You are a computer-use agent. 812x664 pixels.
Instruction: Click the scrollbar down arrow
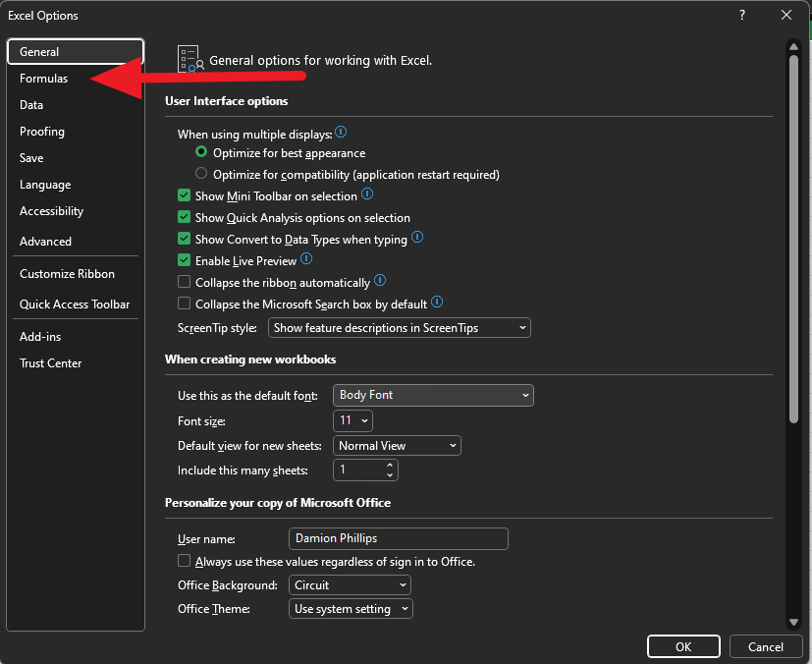[x=793, y=622]
